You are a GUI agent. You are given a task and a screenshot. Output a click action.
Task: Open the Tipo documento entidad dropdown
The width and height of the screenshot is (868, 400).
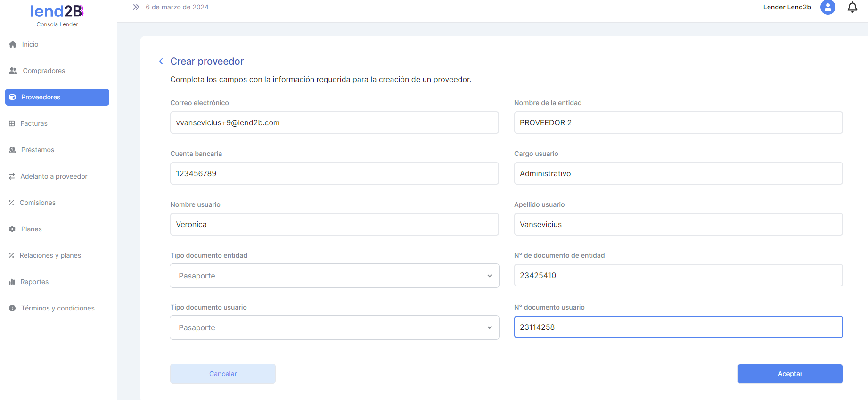click(334, 276)
